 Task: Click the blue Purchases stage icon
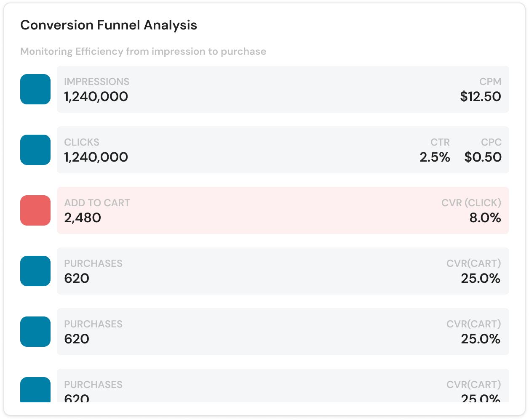[x=35, y=271]
